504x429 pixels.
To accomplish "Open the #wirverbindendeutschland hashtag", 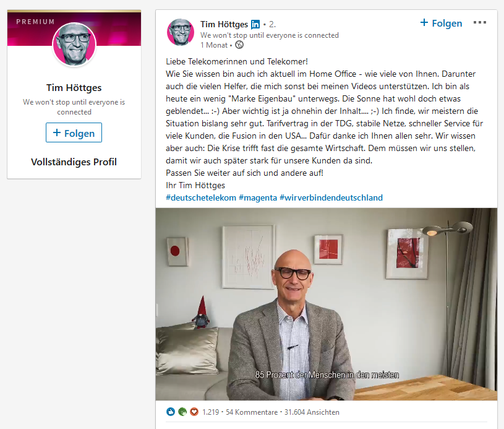I will [331, 197].
